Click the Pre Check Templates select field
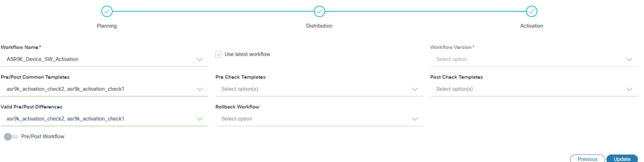 click(x=313, y=89)
